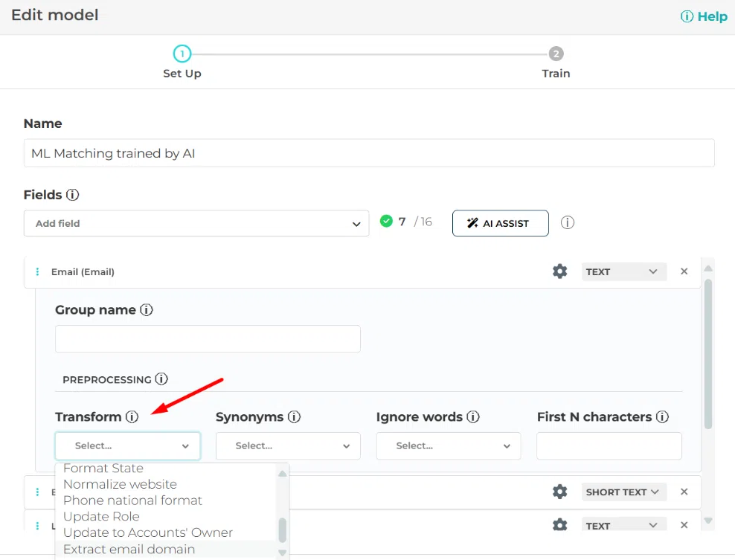Click the Help link
735x560 pixels.
pyautogui.click(x=704, y=16)
